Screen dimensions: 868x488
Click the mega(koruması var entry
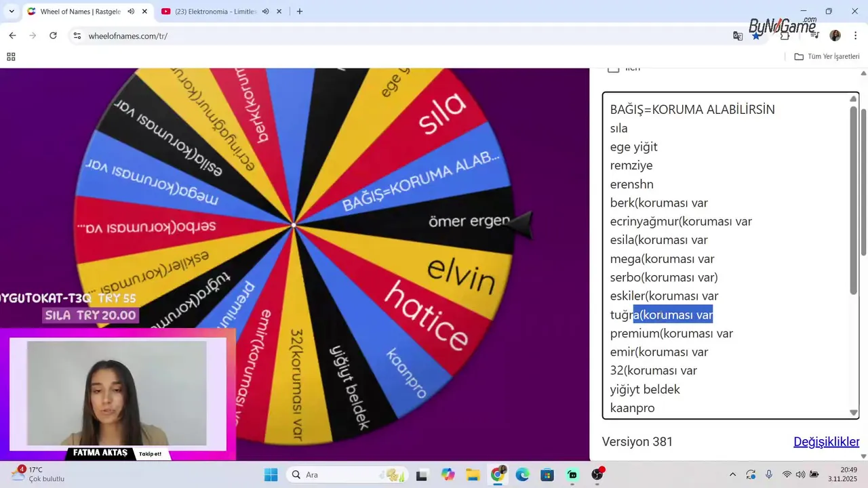[662, 259]
